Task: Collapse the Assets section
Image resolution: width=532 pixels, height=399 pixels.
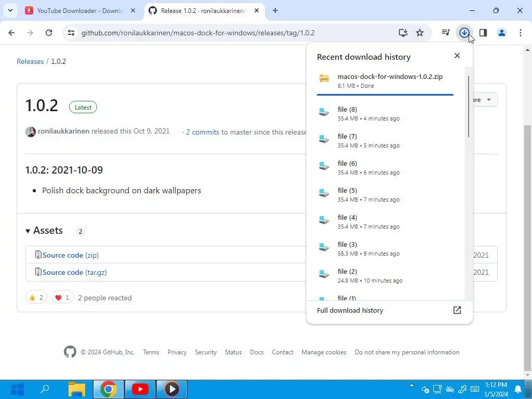Action: click(44, 230)
